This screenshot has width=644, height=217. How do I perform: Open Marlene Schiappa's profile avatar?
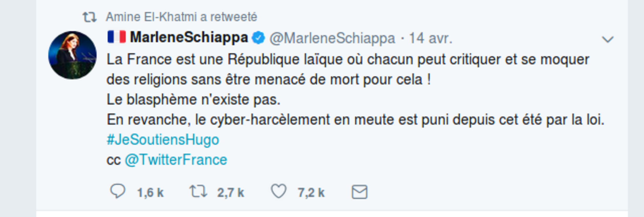click(x=72, y=55)
